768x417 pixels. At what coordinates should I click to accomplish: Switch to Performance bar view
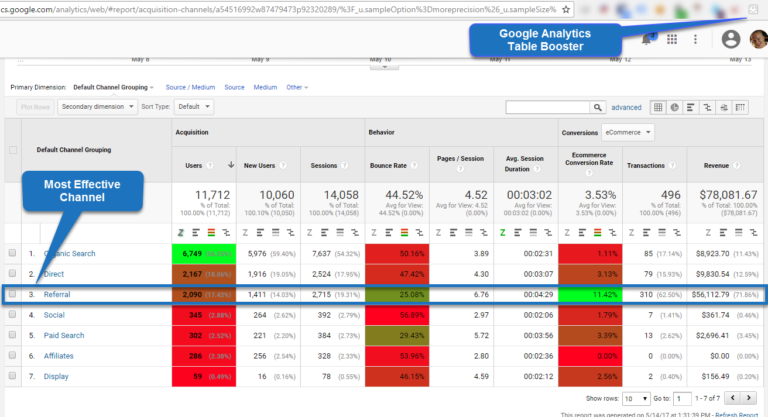click(691, 107)
